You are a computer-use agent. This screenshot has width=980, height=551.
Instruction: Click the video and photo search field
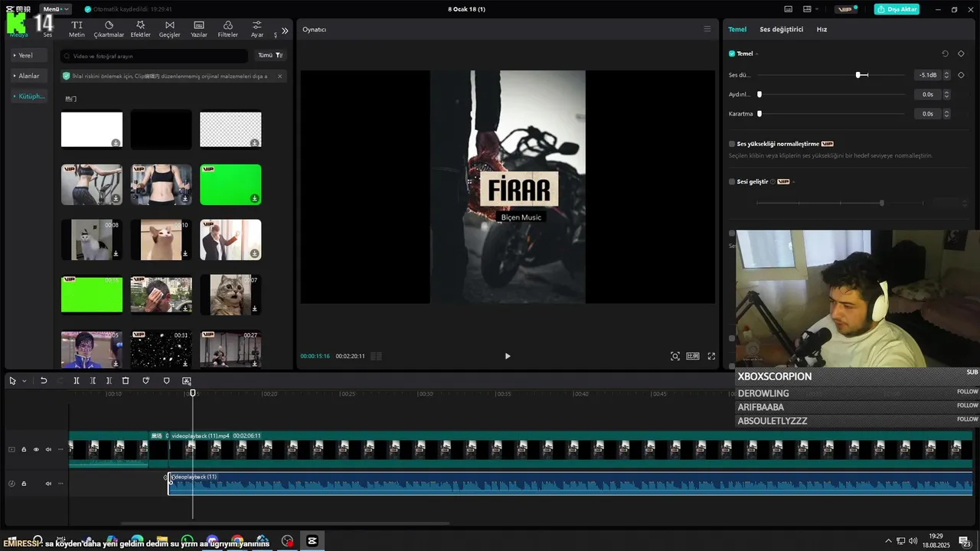(154, 56)
